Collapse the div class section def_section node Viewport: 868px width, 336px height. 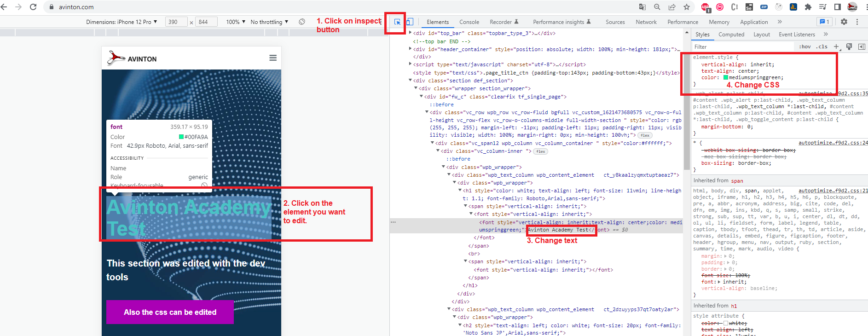(411, 81)
